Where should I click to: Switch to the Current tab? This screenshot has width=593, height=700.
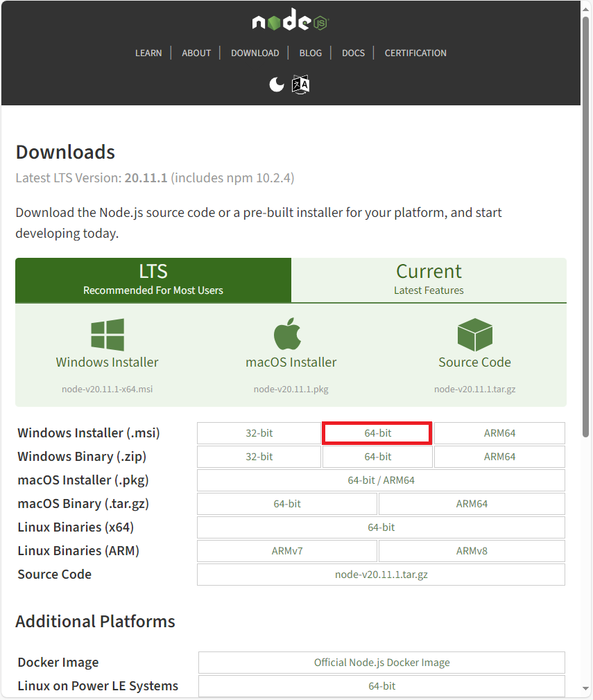coord(429,280)
